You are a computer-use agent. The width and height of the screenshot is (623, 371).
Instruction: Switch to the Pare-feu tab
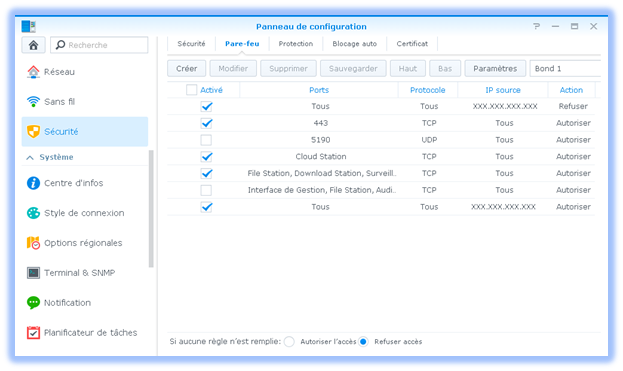coord(242,44)
